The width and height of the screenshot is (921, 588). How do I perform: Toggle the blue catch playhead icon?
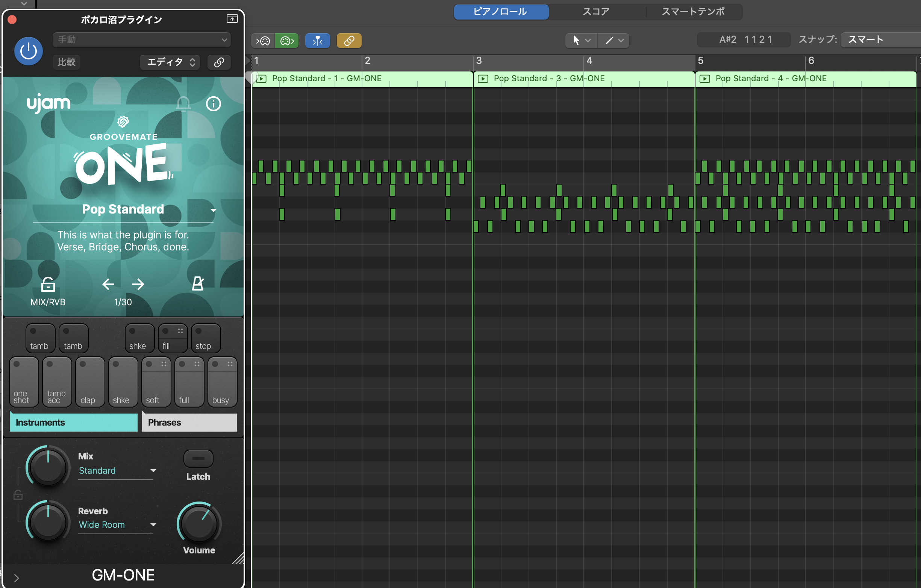[317, 41]
